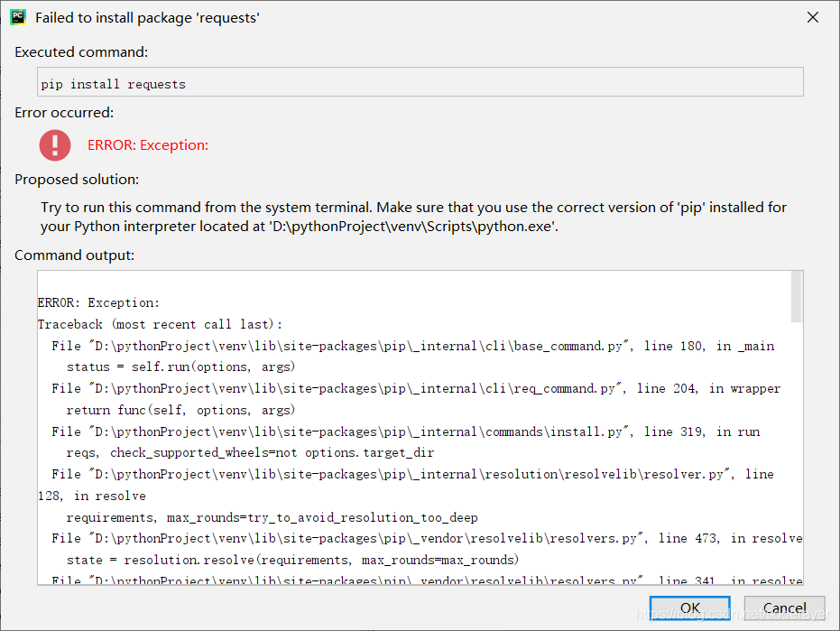Click the base_command.py traceback line

[406, 345]
